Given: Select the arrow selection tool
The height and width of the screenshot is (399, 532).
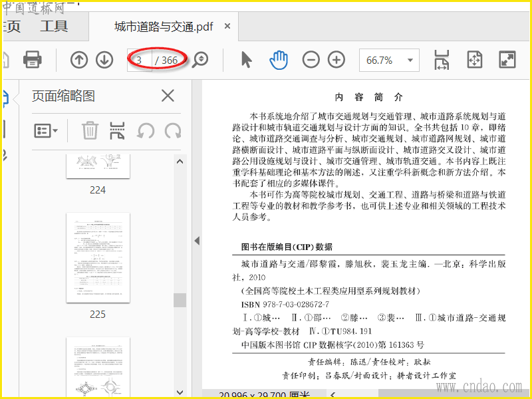Looking at the screenshot, I should coord(247,60).
